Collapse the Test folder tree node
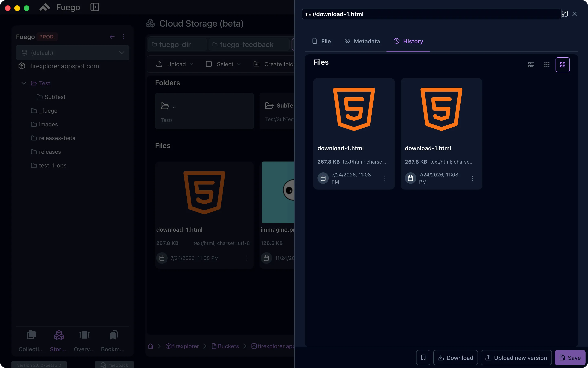The image size is (588, 368). click(x=24, y=83)
